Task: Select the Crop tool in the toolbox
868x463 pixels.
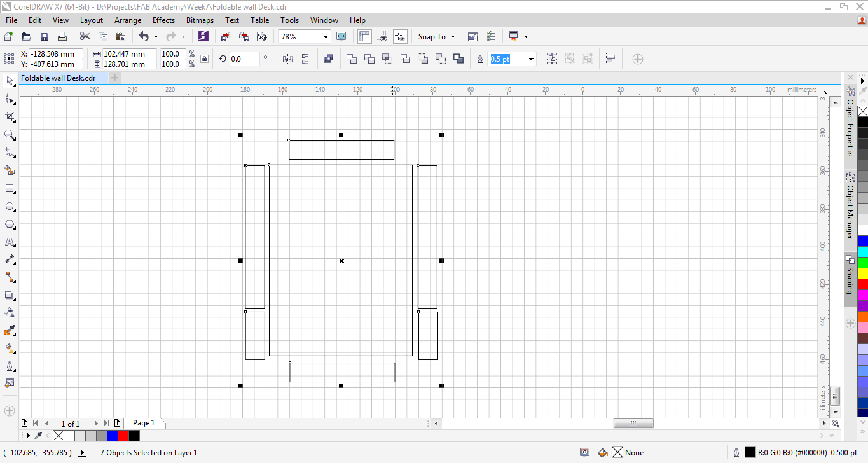Action: coord(10,117)
